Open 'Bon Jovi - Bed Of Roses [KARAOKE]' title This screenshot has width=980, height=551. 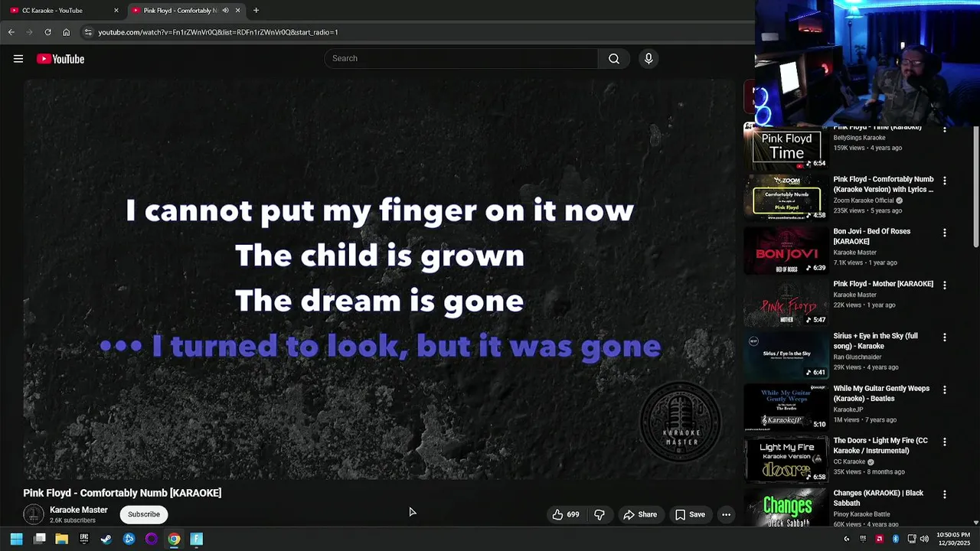click(872, 236)
